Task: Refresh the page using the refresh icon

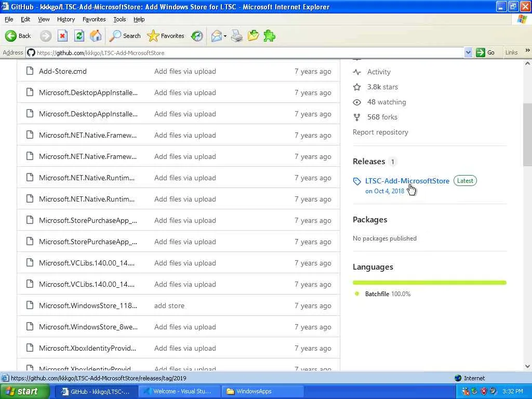Action: 79,36
